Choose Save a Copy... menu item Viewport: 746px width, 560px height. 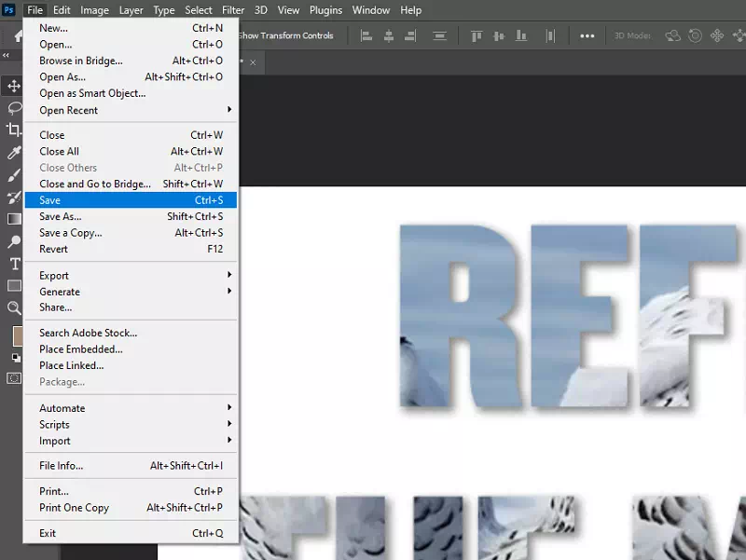(131, 232)
